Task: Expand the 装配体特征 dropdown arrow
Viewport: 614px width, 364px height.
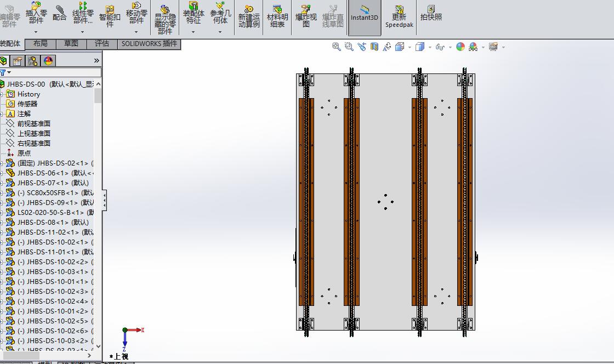Action: (194, 32)
